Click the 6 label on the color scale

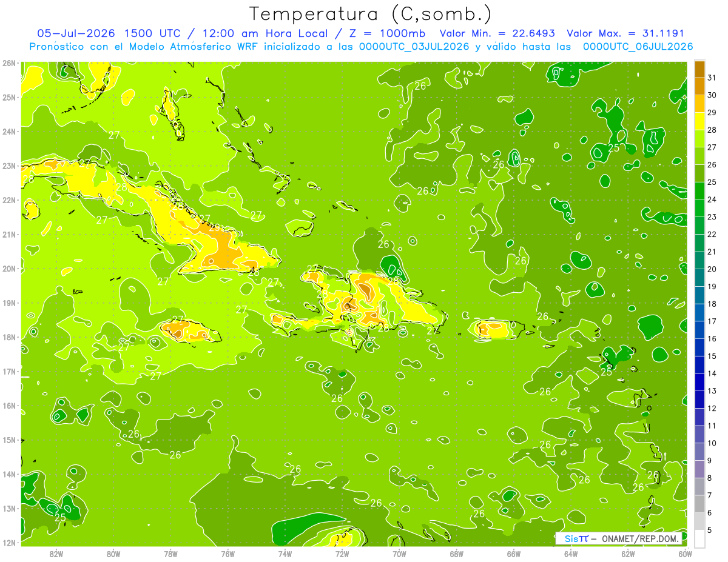coord(710,513)
